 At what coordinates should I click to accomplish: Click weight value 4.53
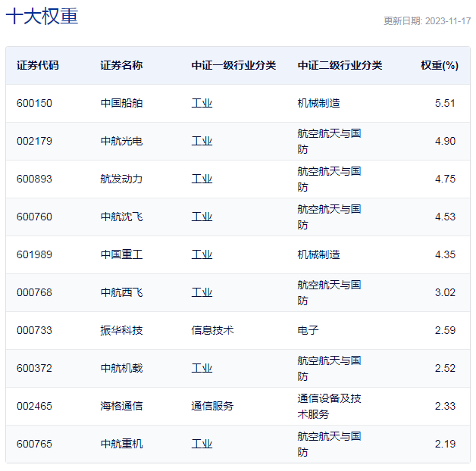coord(445,217)
